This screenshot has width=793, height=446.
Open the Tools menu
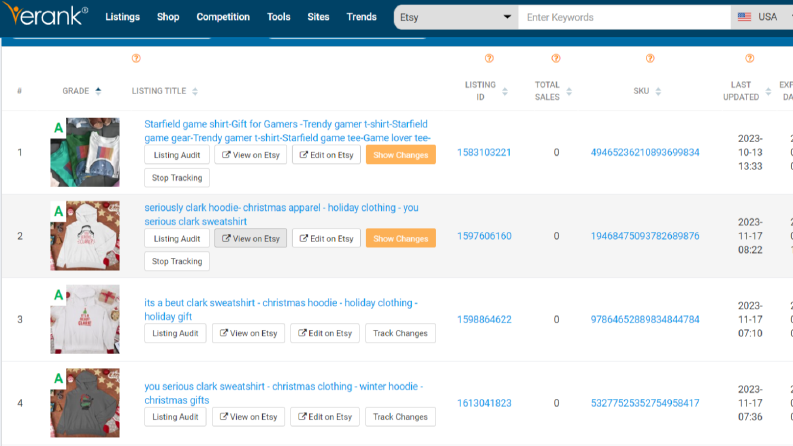pyautogui.click(x=279, y=17)
